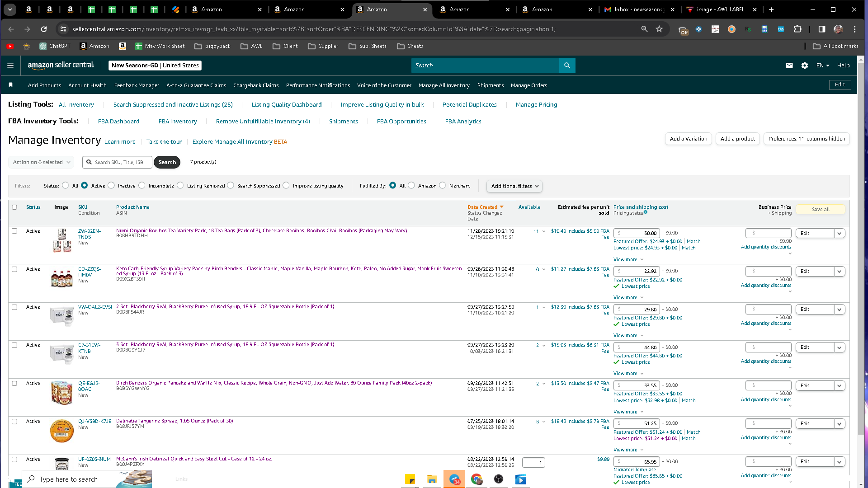Select the All status radio button

tap(66, 186)
